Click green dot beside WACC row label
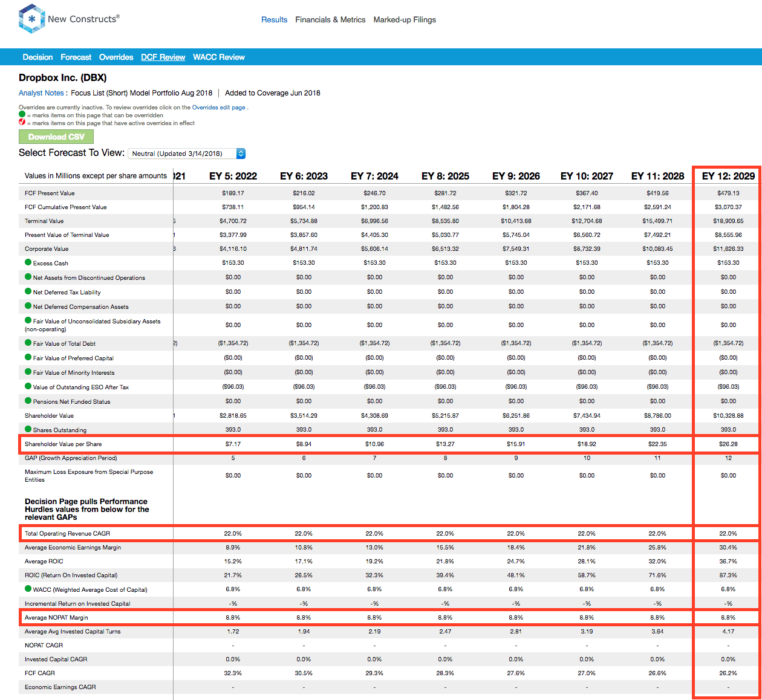 pos(28,589)
